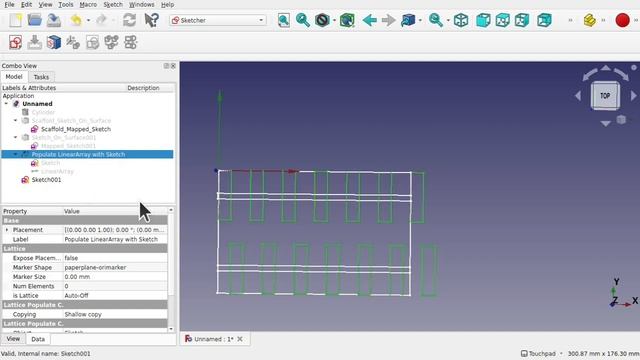Set top view cube icon
The image size is (640, 360).
[502, 20]
